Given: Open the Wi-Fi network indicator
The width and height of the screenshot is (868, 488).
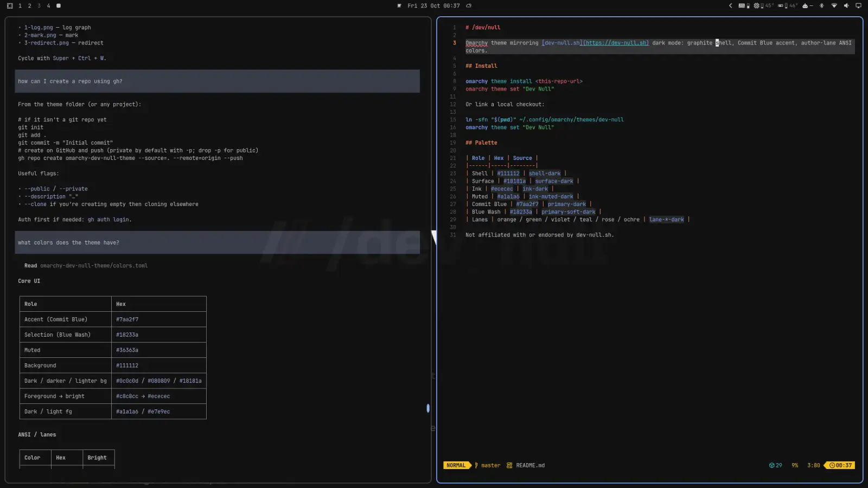Looking at the screenshot, I should [x=834, y=5].
